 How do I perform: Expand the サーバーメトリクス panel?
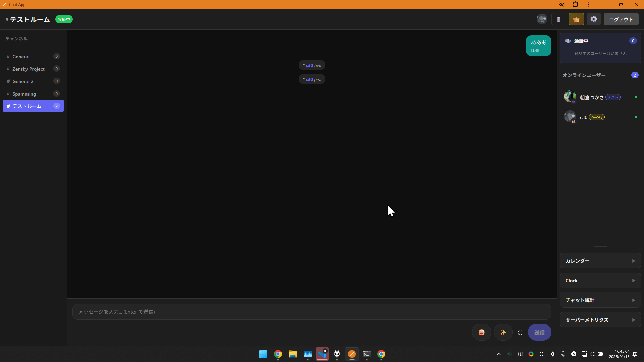click(x=600, y=320)
